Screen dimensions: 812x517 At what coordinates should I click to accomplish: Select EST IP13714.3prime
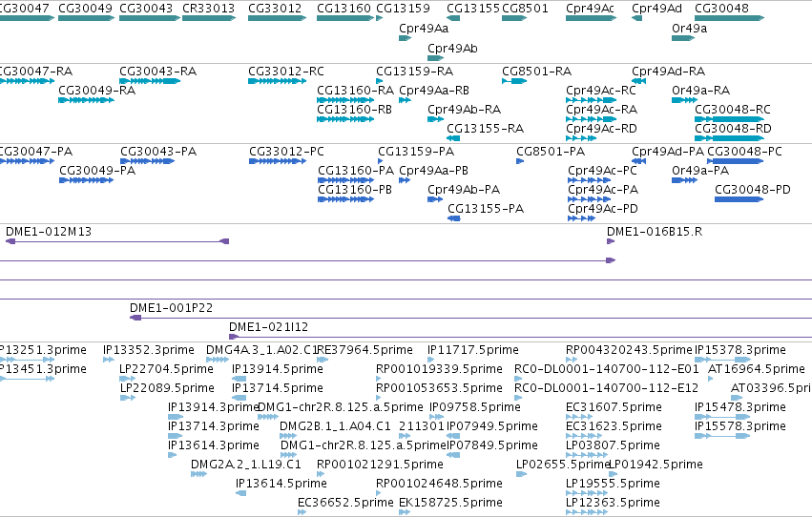point(175,436)
